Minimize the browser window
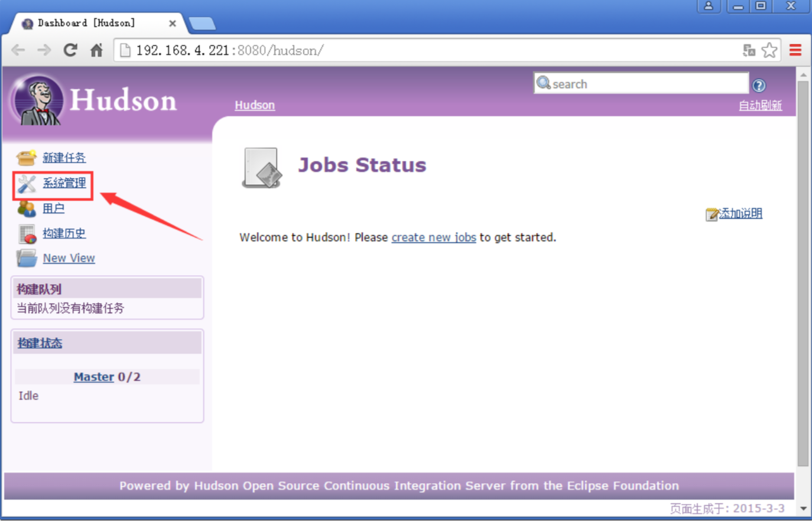Screen dimensions: 812x521 pyautogui.click(x=738, y=6)
